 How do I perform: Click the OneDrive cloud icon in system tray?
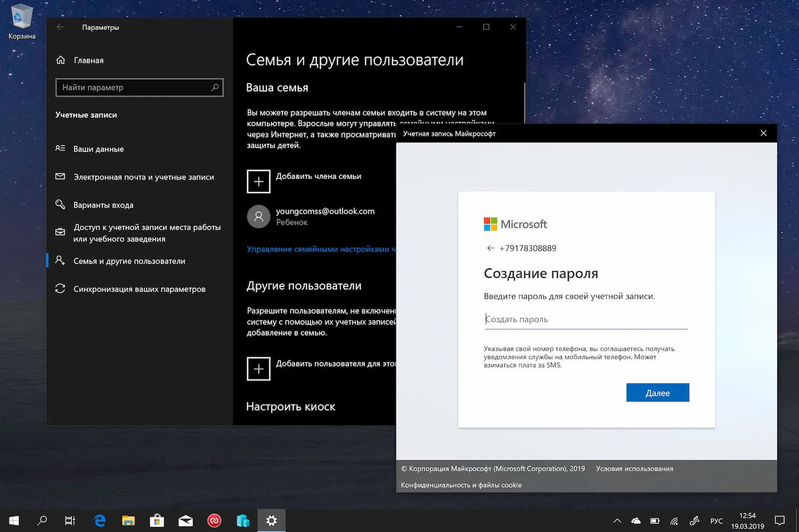[x=635, y=520]
